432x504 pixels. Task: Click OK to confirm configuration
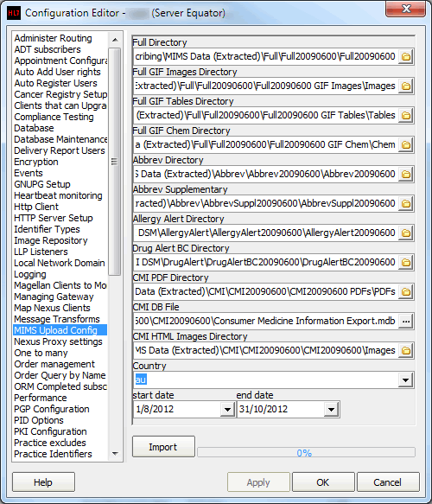point(323,482)
